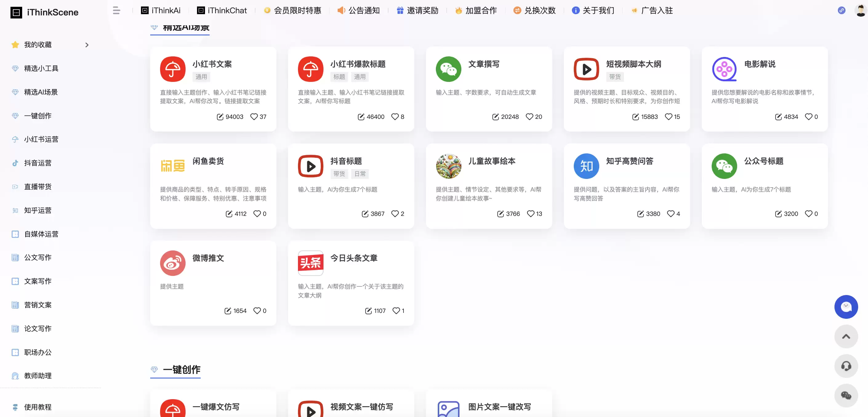Select 公文写作 in the sidebar
Viewport: 868px width, 417px height.
point(38,257)
